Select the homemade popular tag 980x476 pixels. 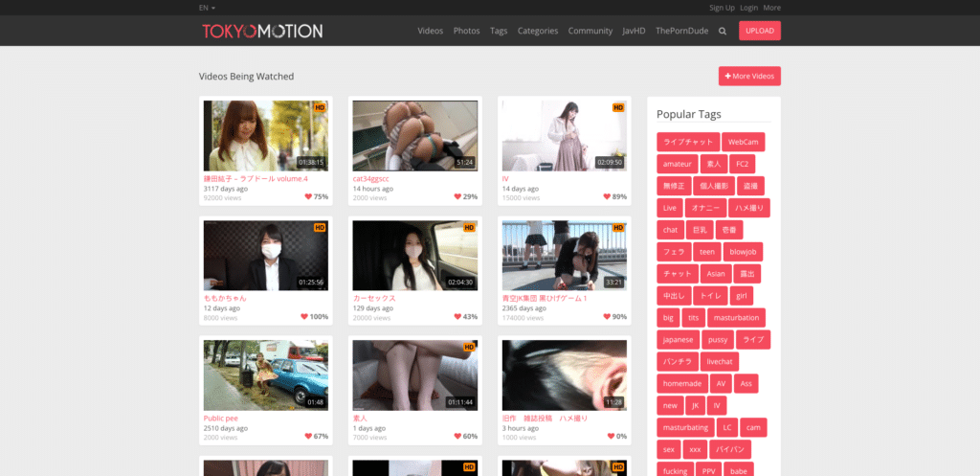point(681,383)
